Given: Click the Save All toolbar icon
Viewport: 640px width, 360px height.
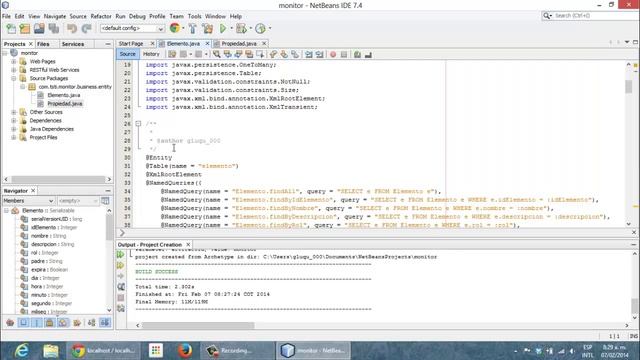Looking at the screenshot, I should pyautogui.click(x=53, y=29).
